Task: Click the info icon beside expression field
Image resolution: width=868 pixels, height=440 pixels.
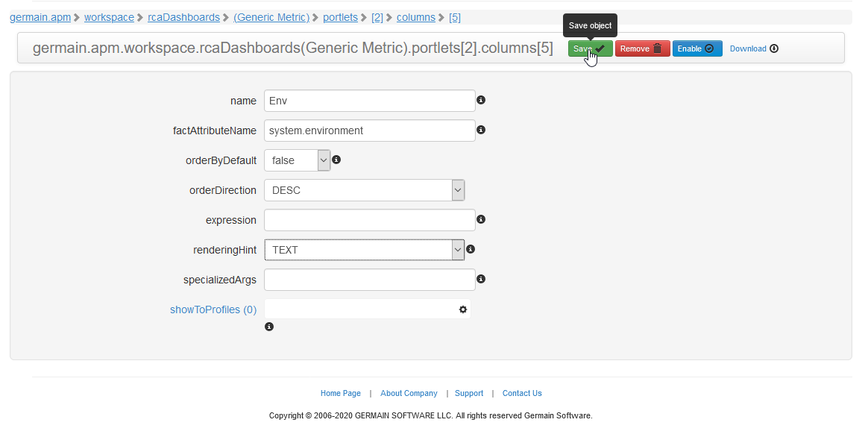Action: [x=481, y=219]
